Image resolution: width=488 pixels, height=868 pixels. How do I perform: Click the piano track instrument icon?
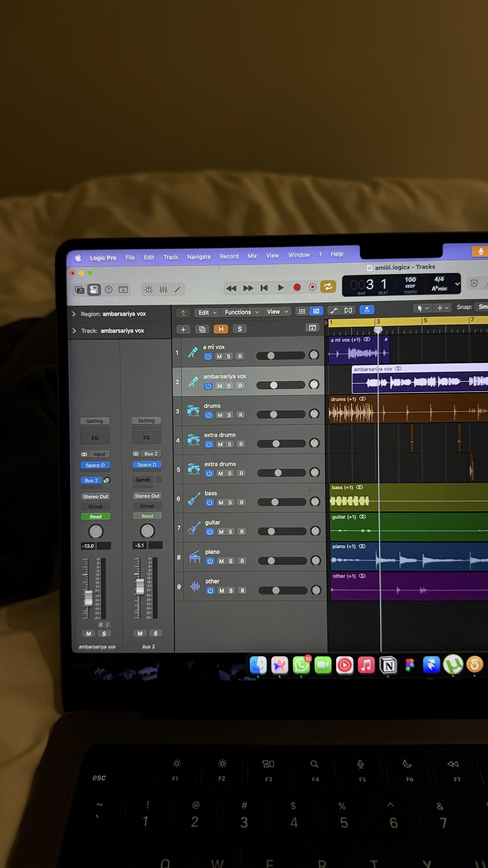195,557
